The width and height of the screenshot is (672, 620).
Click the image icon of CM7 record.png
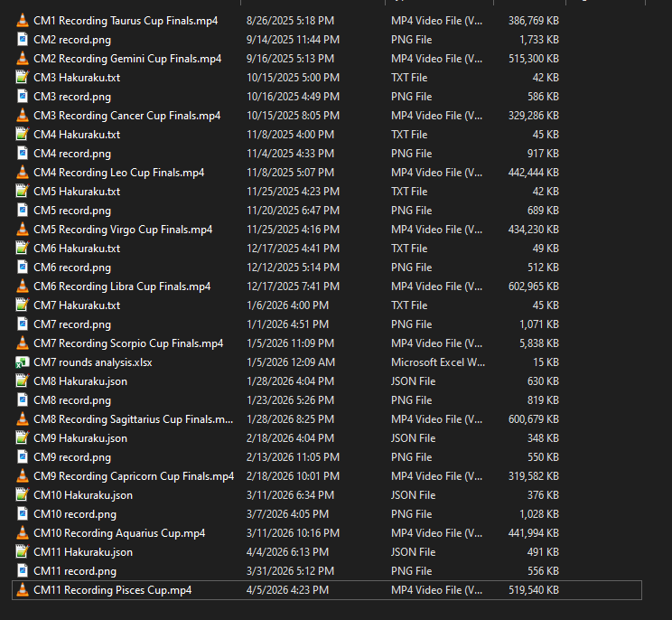pyautogui.click(x=23, y=324)
